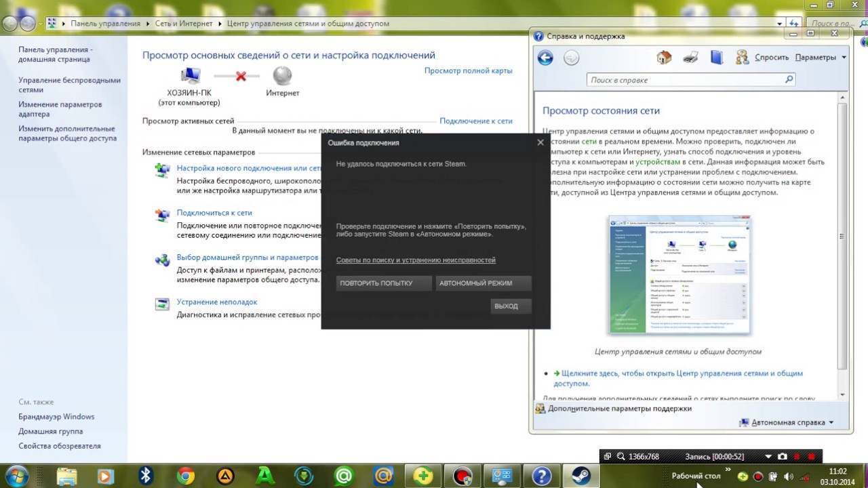The width and height of the screenshot is (868, 488).
Task: Click ПОВТОРИТЬ ПОПЫТКУ in Steam dialog
Action: click(384, 283)
